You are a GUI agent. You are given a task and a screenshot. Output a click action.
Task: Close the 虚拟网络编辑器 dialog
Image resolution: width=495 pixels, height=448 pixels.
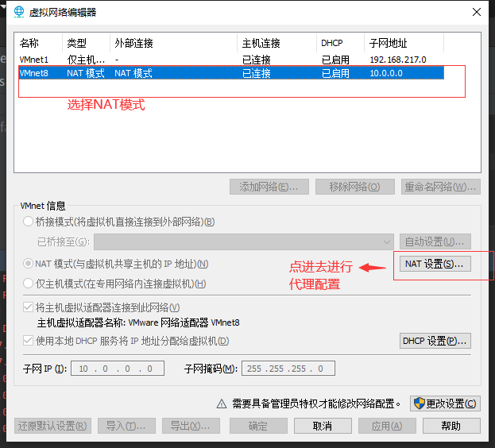tap(477, 12)
